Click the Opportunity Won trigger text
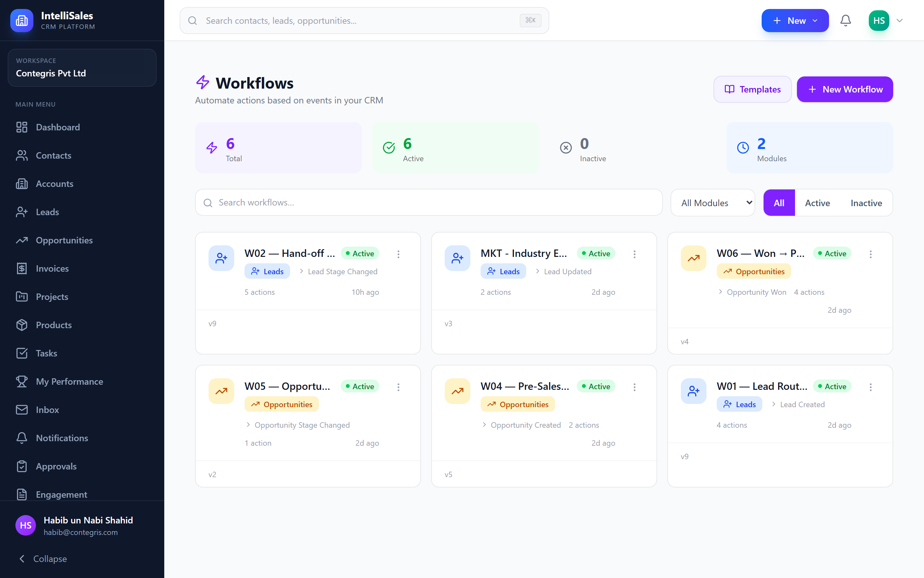This screenshot has width=924, height=578. 757,292
